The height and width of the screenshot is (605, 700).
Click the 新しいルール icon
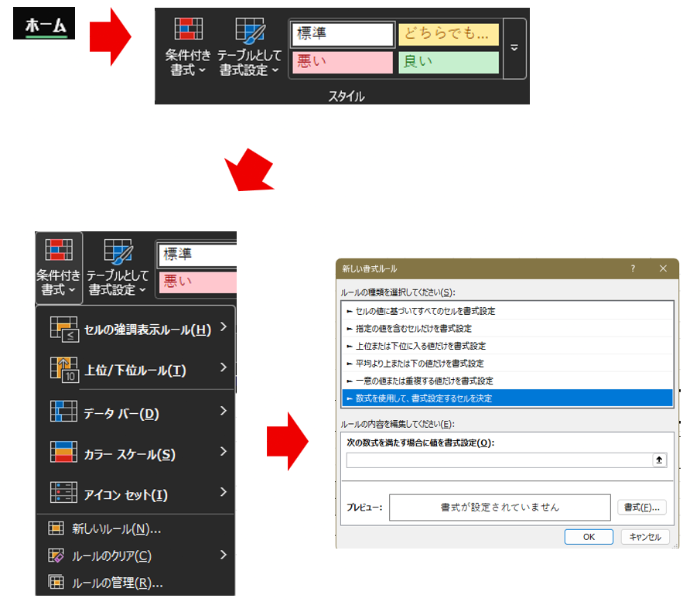(x=56, y=528)
